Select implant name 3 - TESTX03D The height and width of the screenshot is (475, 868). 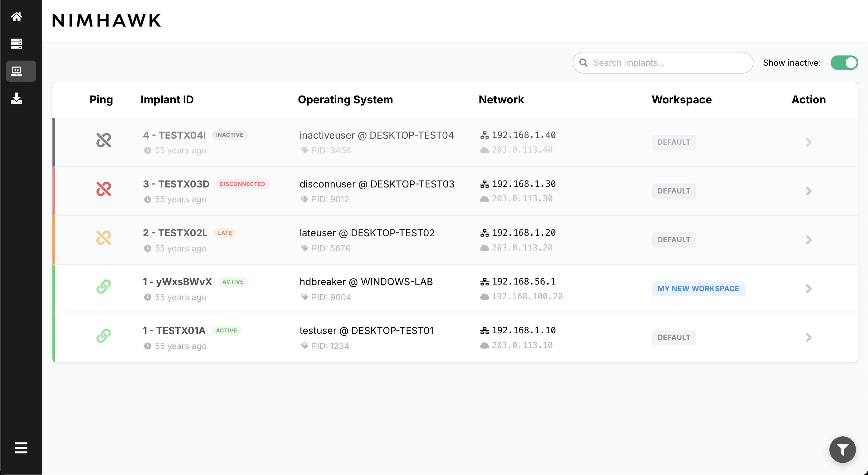tap(176, 184)
